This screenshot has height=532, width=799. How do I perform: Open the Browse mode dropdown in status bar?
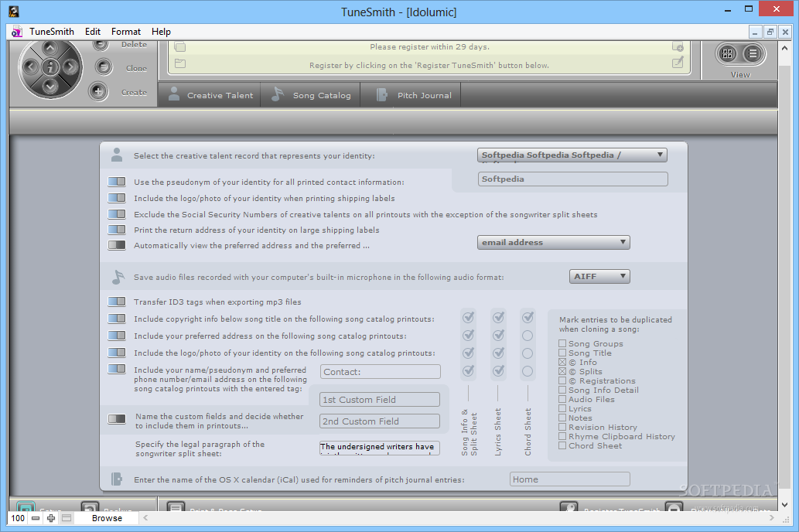[107, 518]
